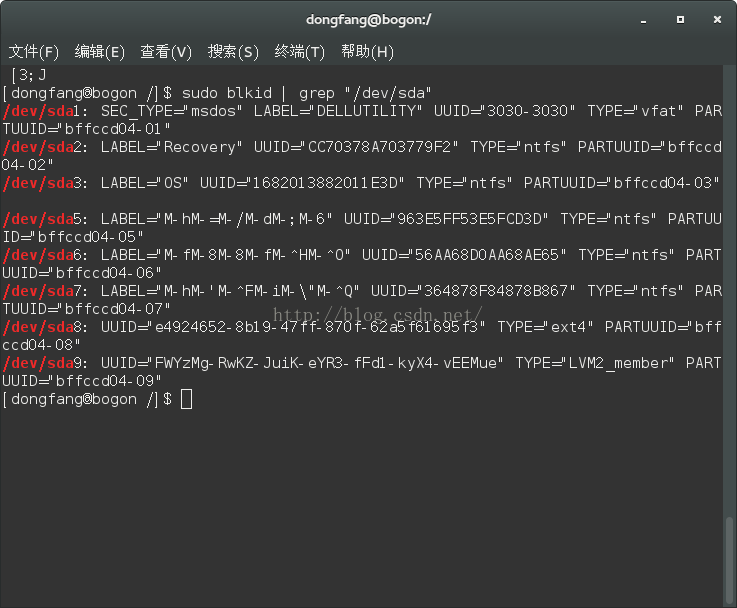Click the PARTUUID="bffccd04-03" value
Screen dimensions: 737x608
coord(622,183)
